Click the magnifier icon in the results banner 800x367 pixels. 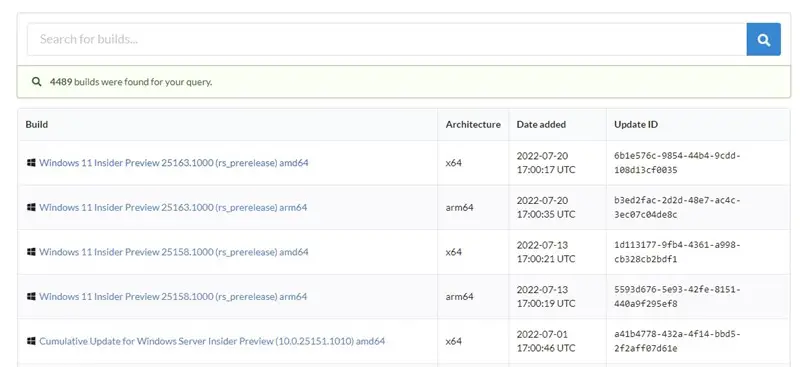[x=36, y=82]
